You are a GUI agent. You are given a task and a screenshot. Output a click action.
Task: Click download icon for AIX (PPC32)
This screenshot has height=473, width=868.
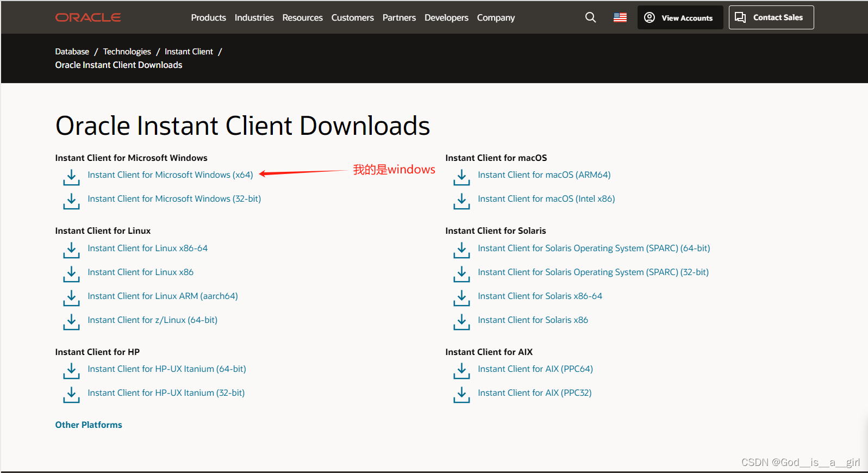click(x=461, y=395)
